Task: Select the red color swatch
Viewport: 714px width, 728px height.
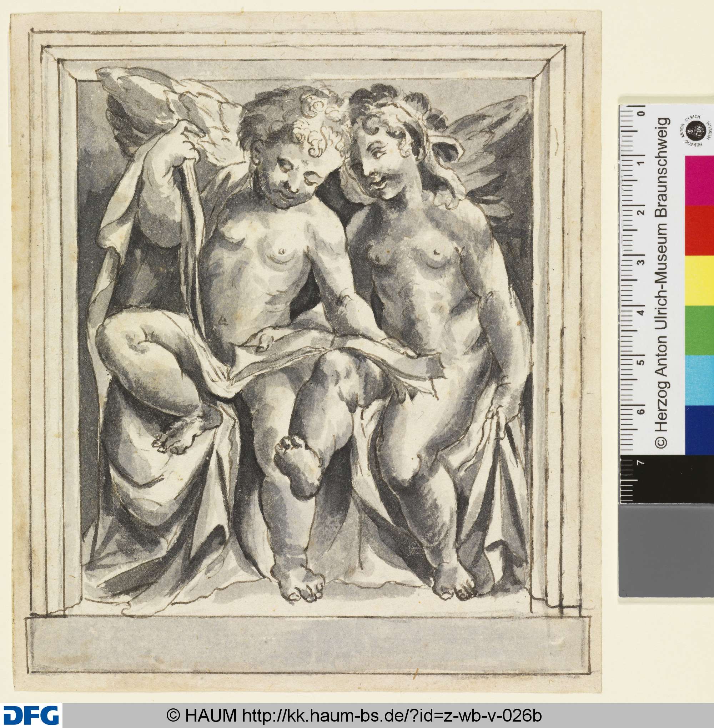Action: click(x=699, y=231)
